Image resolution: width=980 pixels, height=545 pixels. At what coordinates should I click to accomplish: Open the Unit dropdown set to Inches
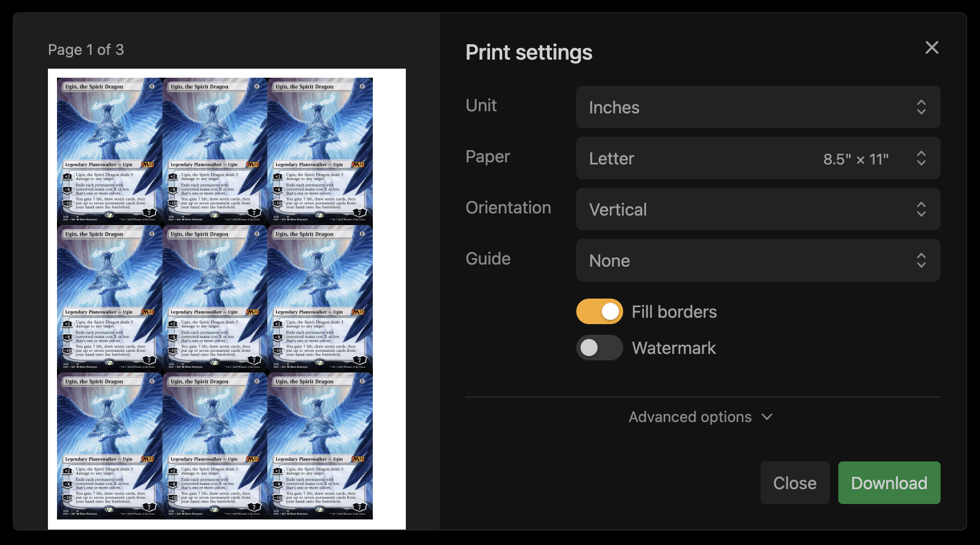click(758, 107)
